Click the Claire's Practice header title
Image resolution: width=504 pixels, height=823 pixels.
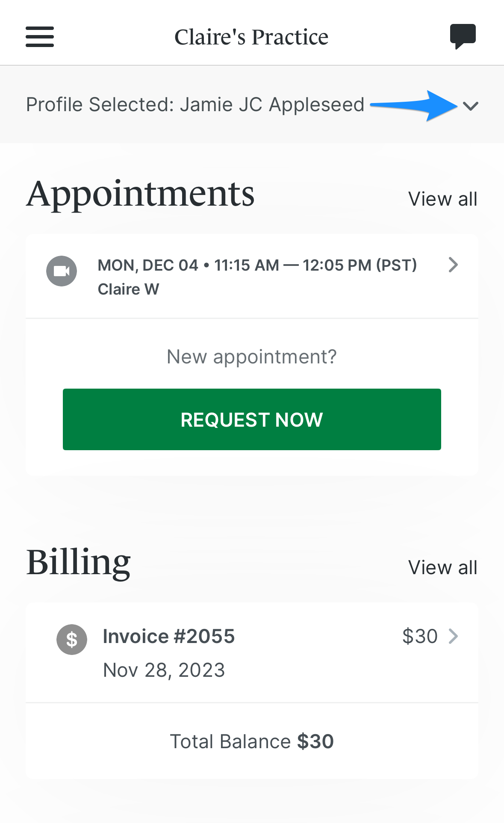251,36
